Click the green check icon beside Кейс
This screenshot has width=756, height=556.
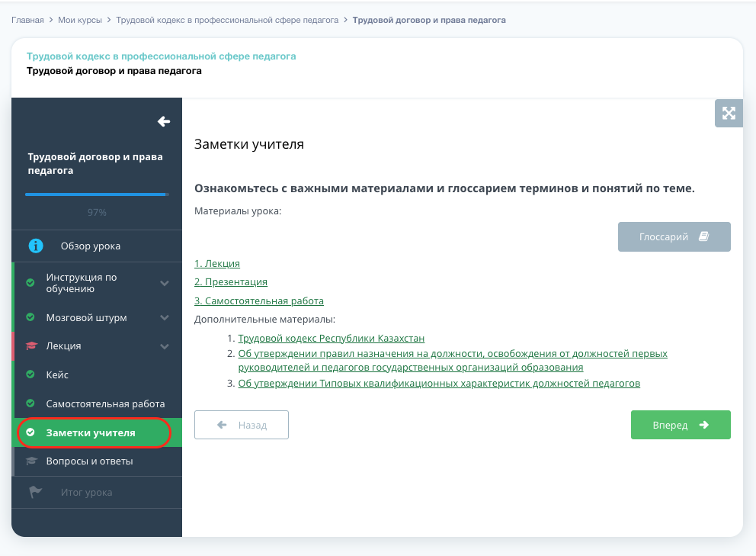pyautogui.click(x=30, y=374)
